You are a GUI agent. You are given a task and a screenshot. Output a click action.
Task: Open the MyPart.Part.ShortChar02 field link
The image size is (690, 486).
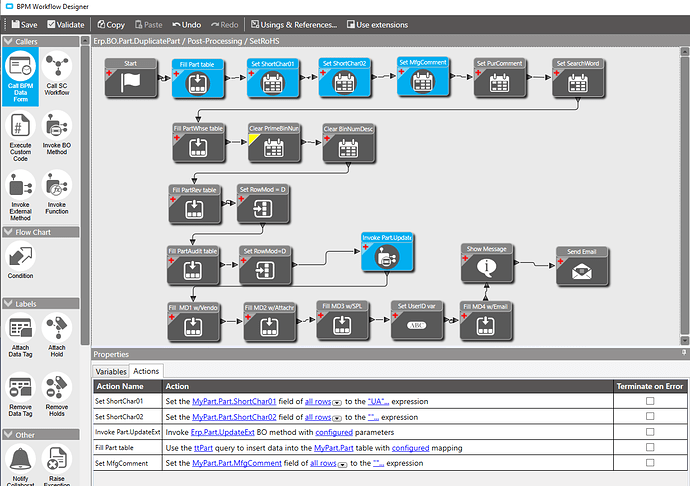tap(234, 417)
